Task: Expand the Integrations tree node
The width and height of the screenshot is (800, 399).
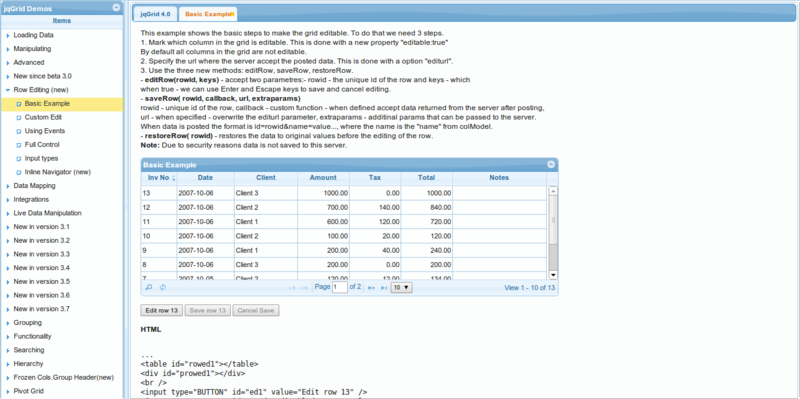Action: pos(8,200)
